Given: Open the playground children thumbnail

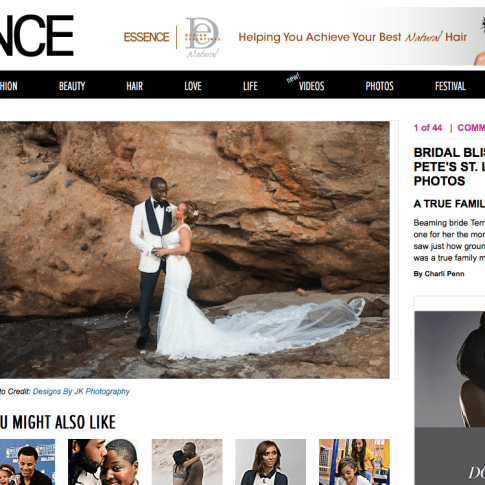Looking at the screenshot, I should tap(354, 462).
